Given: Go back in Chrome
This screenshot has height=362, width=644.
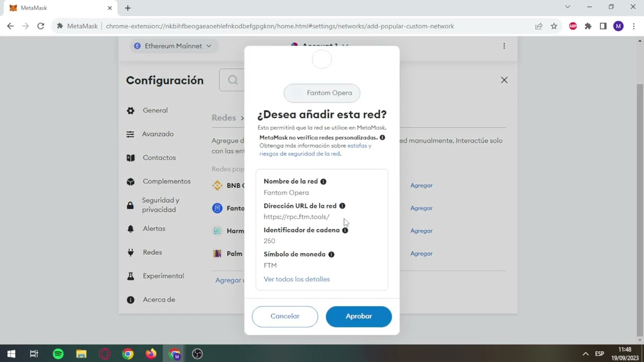Looking at the screenshot, I should 11,26.
